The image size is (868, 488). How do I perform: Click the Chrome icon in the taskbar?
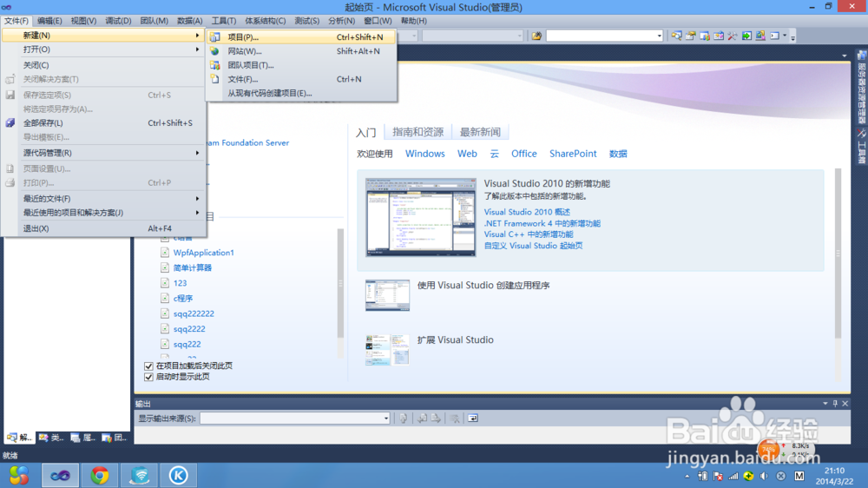(100, 475)
